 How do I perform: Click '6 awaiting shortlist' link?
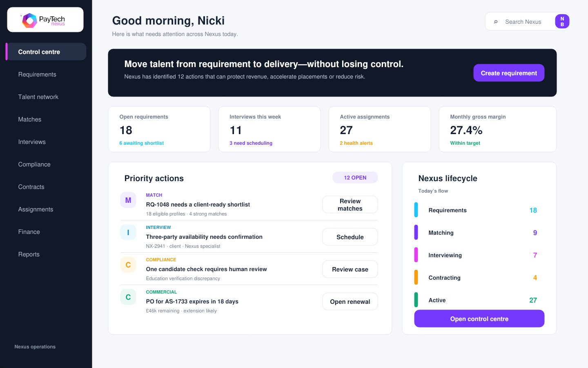pos(142,143)
